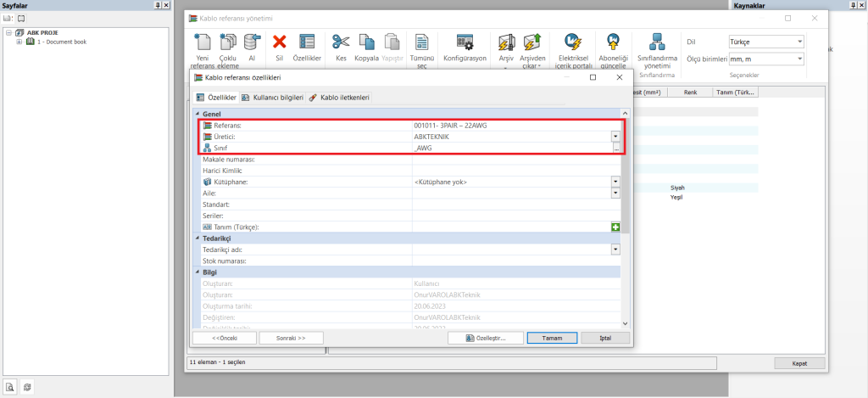This screenshot has height=398, width=868.
Task: Collapse the ABK PROJE tree node
Action: (8, 33)
